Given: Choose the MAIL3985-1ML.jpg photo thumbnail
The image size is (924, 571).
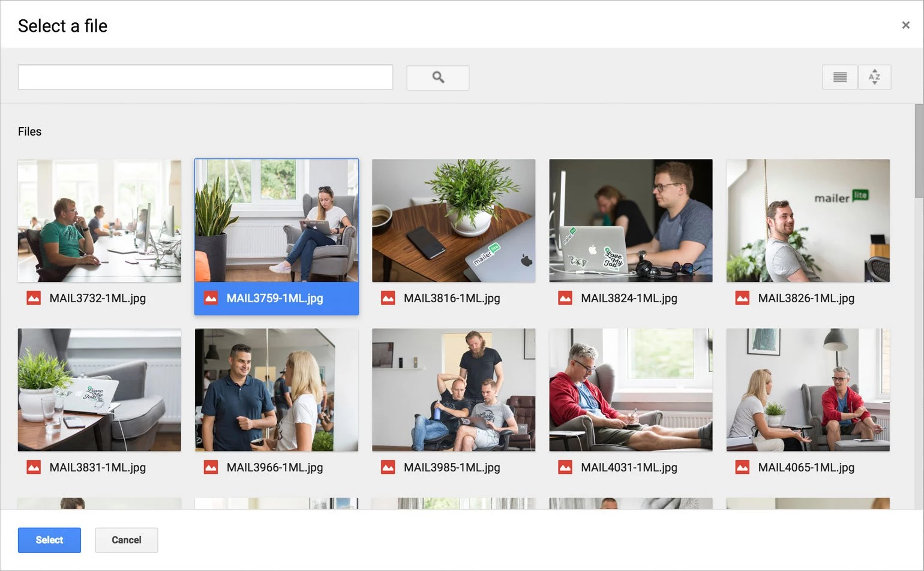Looking at the screenshot, I should [x=454, y=390].
